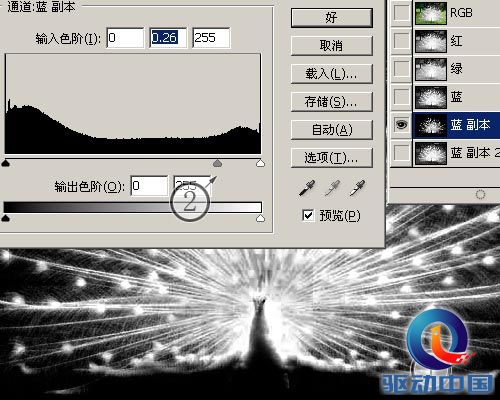Click the 自动(A) auto button
The height and width of the screenshot is (400, 500).
tap(332, 130)
